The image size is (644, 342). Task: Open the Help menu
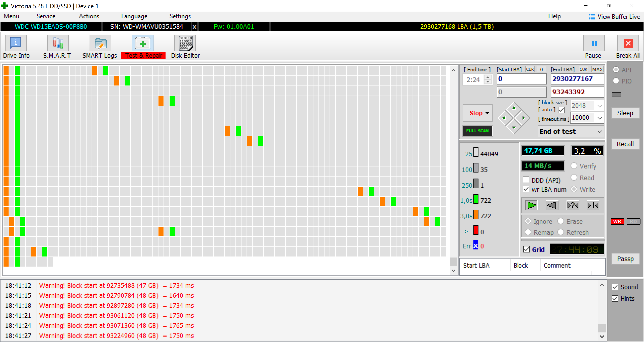click(x=554, y=16)
